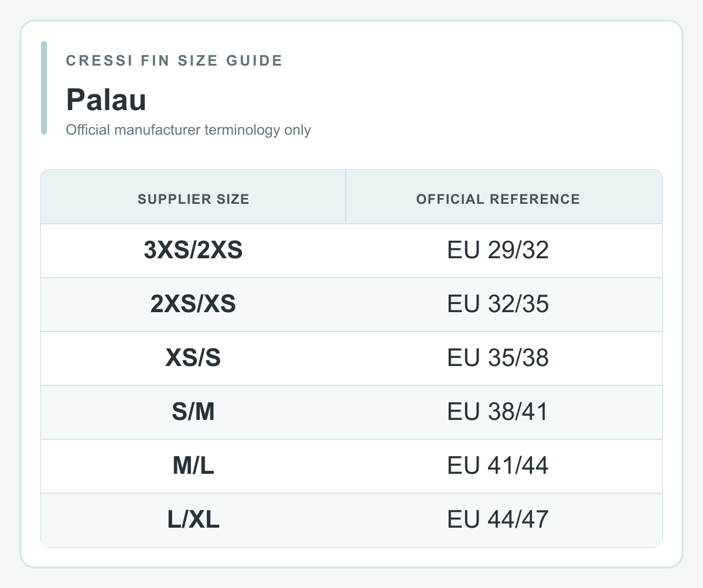703x588 pixels.
Task: Select the 'XS/S' size cell
Action: tap(193, 358)
